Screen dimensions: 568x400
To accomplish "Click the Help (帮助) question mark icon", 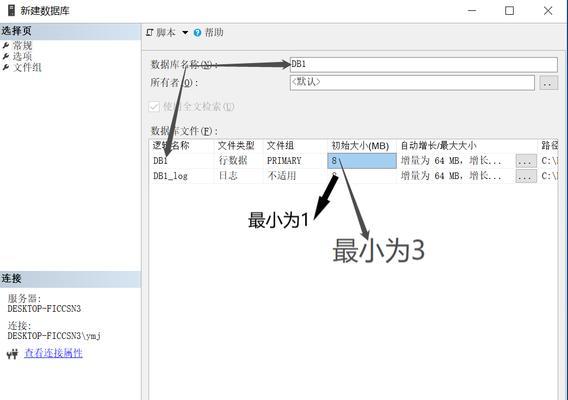I will click(197, 33).
